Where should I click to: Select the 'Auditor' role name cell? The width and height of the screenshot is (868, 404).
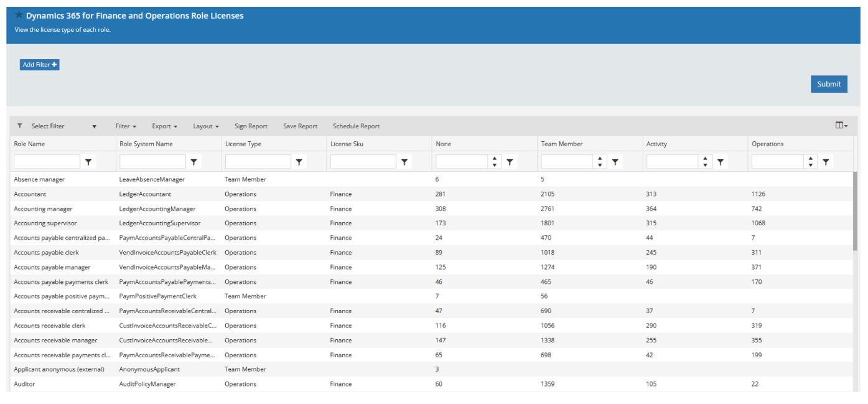pos(24,384)
